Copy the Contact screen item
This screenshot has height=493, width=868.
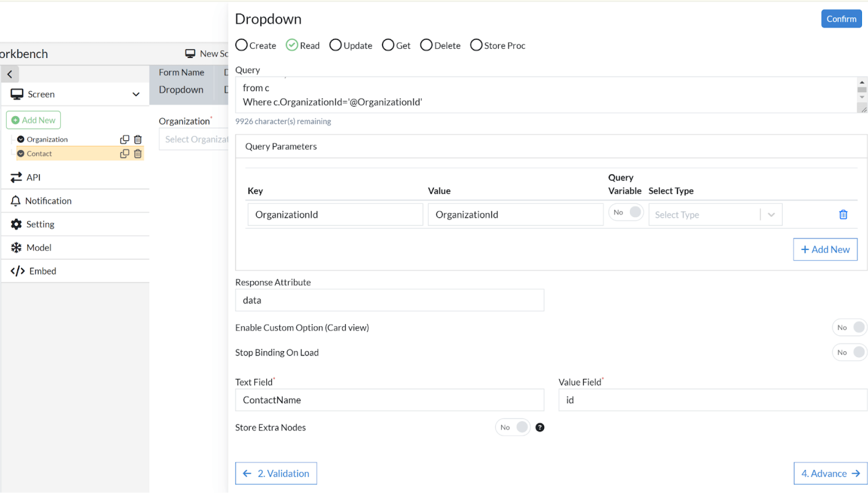(x=124, y=154)
